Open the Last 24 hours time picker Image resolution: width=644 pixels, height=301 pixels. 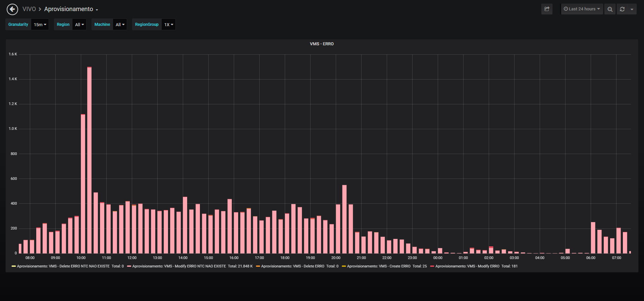point(582,9)
